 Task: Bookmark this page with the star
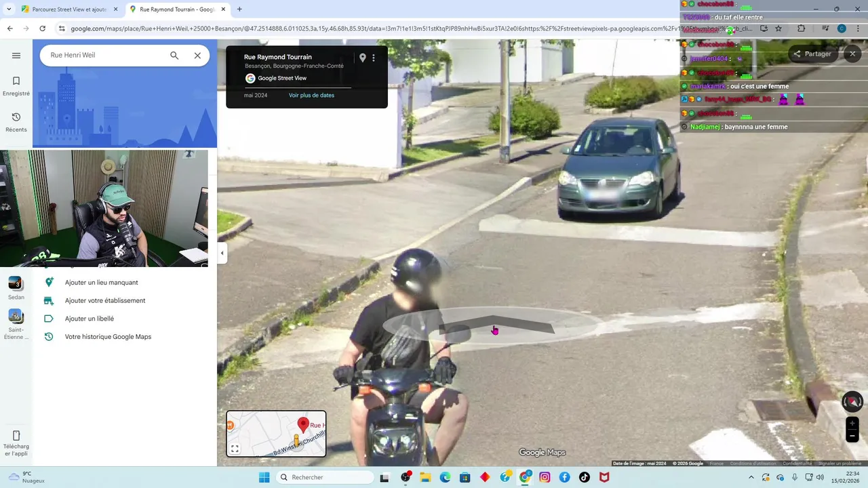point(778,28)
